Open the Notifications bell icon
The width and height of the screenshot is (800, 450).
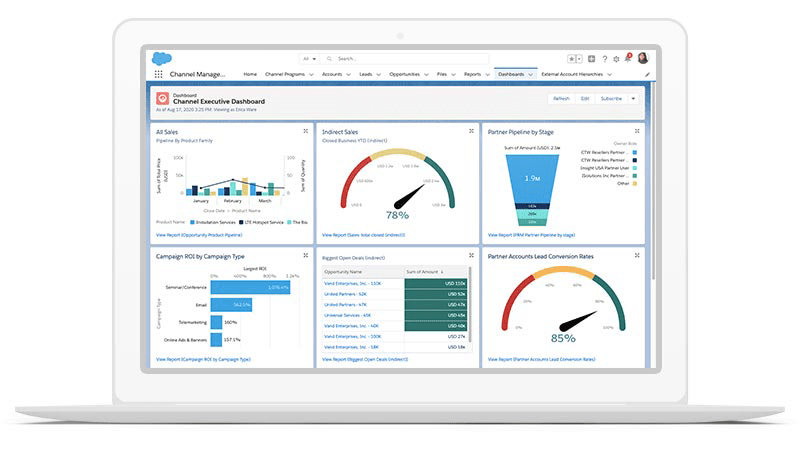coord(628,58)
